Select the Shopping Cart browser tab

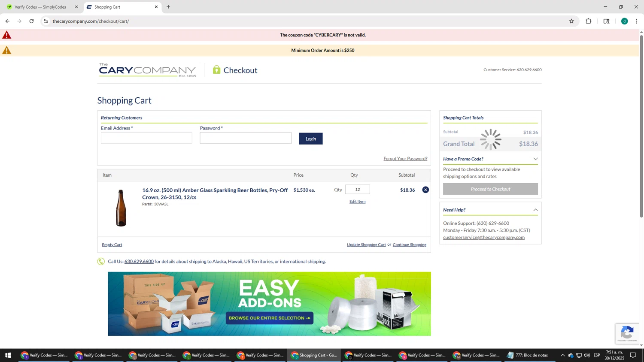tap(122, 7)
